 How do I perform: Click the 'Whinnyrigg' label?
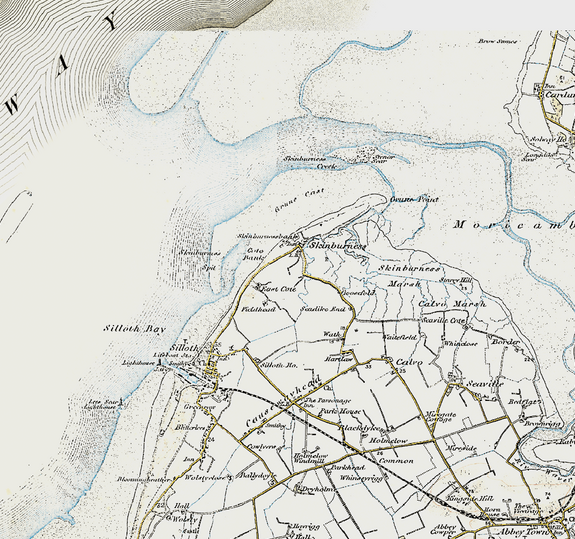pyautogui.click(x=361, y=478)
